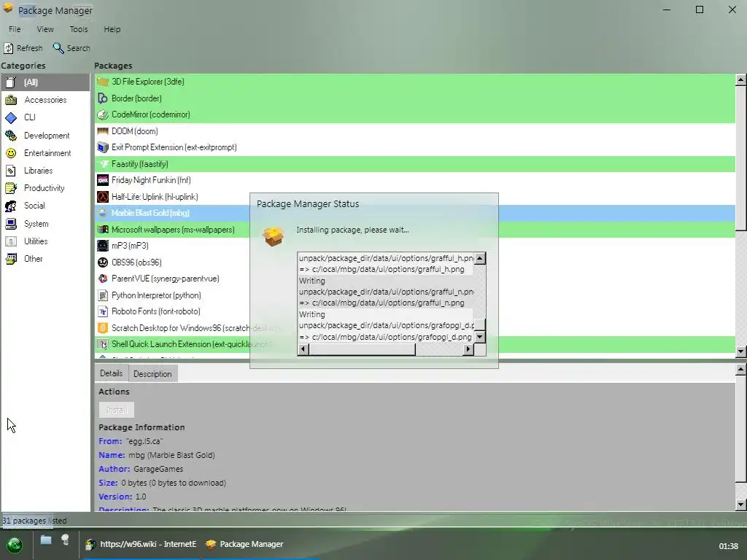Select the Accessories category icon
747x560 pixels.
coord(11,100)
